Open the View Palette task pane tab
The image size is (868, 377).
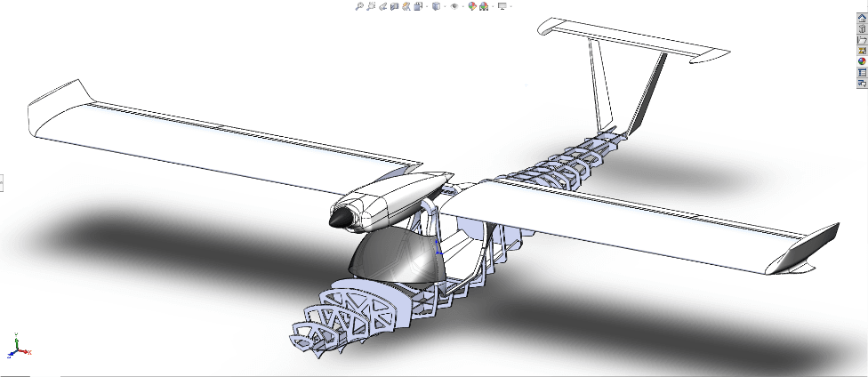(x=862, y=51)
